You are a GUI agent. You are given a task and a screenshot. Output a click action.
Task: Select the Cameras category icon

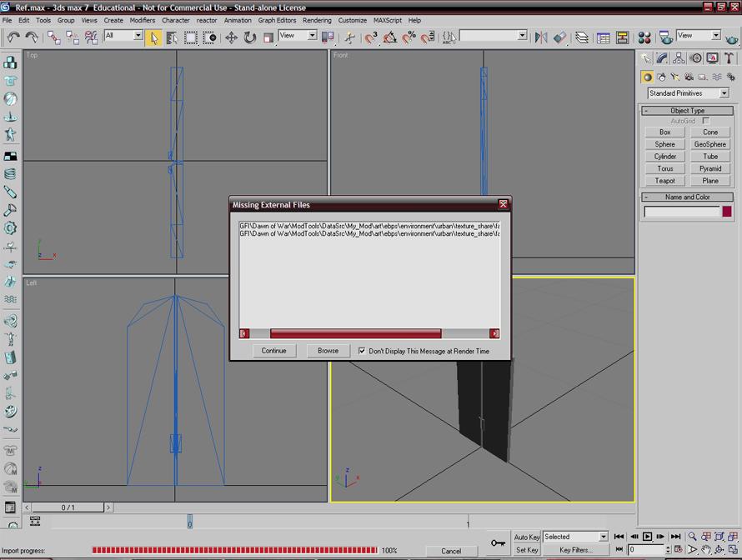(x=689, y=77)
